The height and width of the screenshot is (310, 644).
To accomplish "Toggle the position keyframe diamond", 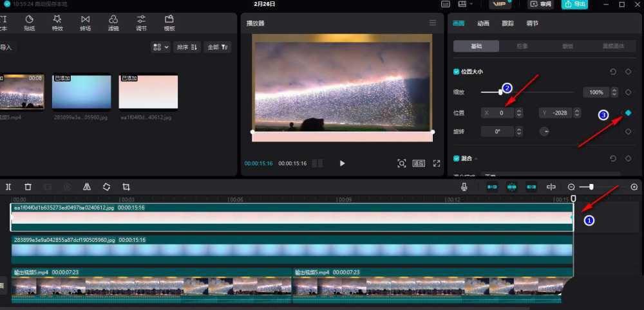I will coord(628,113).
